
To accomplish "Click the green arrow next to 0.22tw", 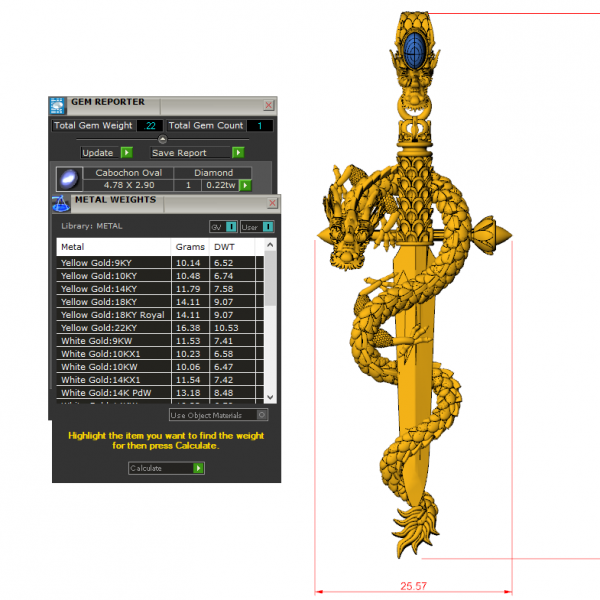I will tap(244, 185).
